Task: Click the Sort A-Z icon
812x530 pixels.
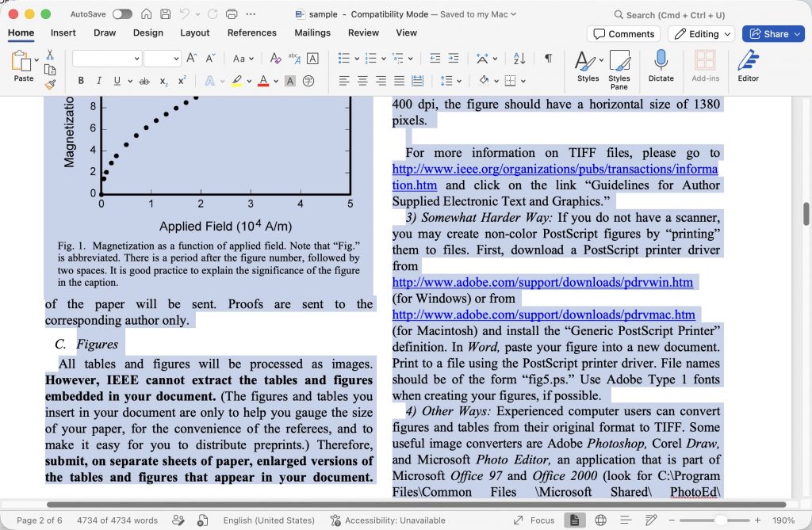Action: point(519,59)
